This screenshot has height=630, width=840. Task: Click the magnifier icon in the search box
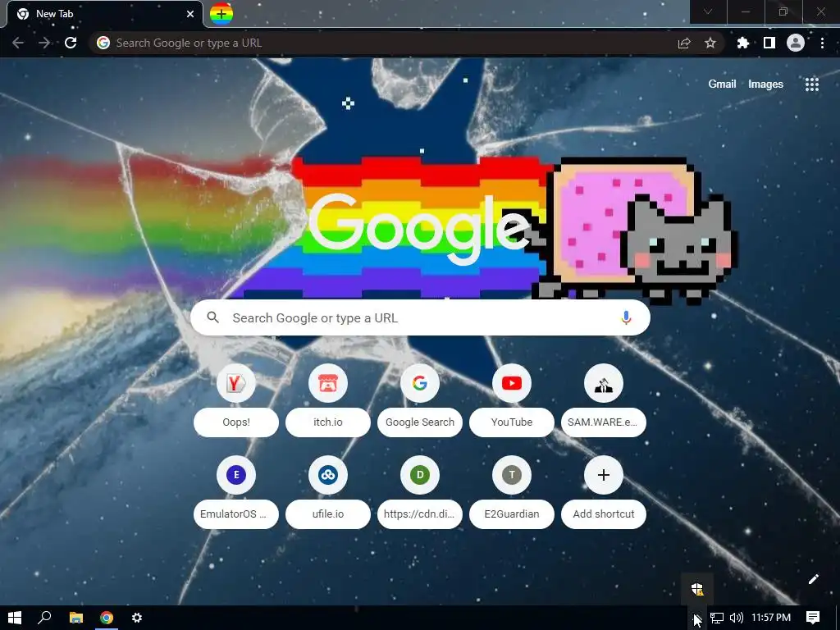(213, 317)
